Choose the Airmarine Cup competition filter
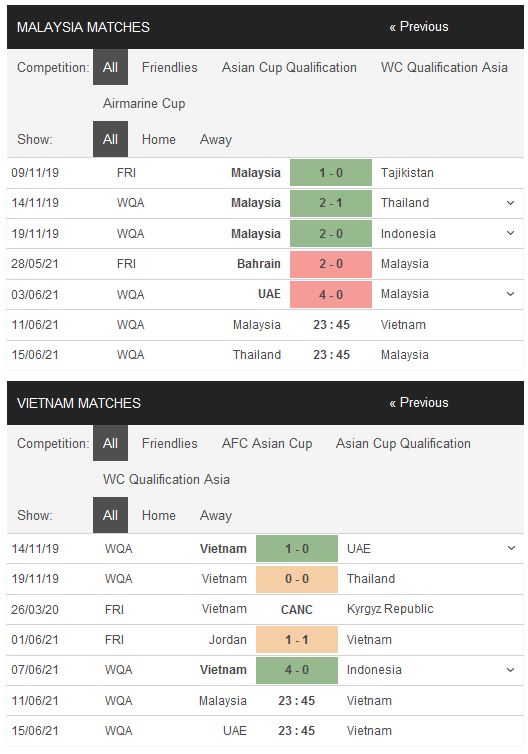 pyautogui.click(x=144, y=103)
